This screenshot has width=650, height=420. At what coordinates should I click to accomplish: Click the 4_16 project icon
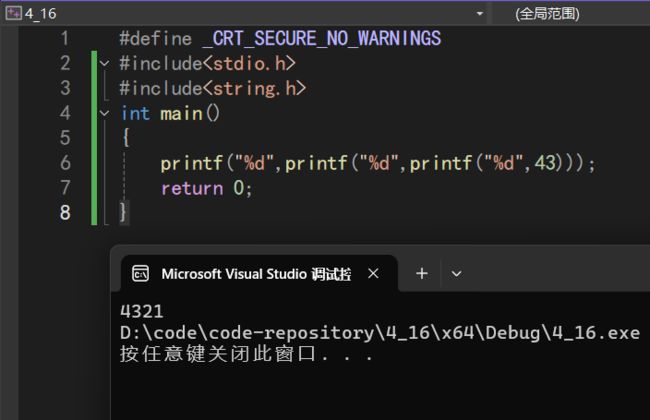tap(13, 13)
